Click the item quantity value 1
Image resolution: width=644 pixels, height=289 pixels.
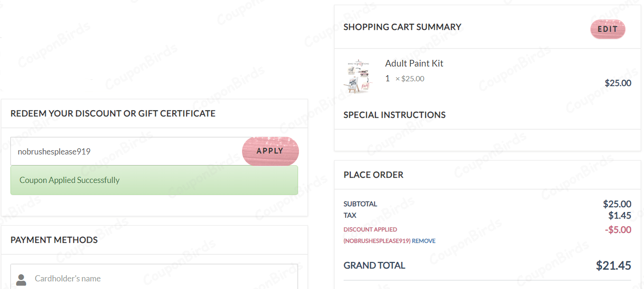coord(387,78)
